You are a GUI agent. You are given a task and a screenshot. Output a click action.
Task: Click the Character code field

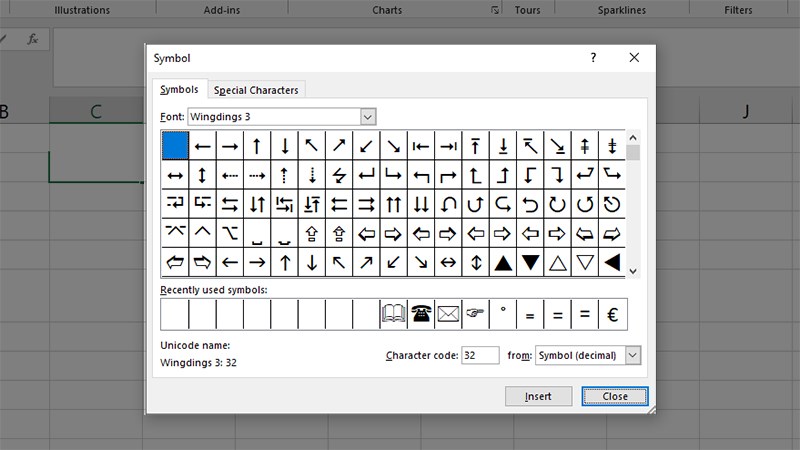tap(480, 355)
